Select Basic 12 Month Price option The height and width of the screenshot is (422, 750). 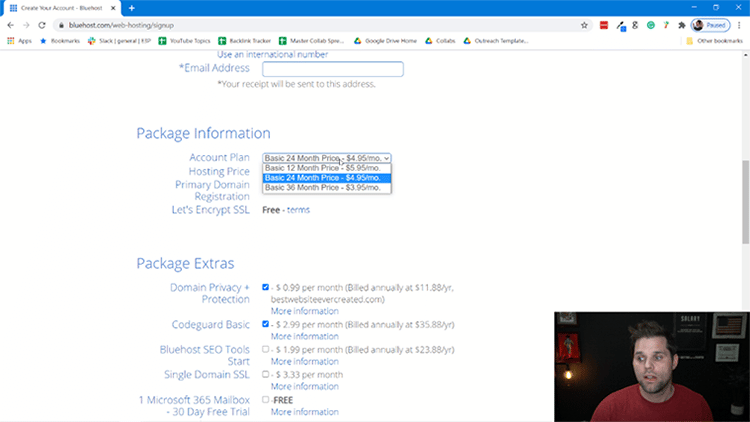(x=326, y=168)
